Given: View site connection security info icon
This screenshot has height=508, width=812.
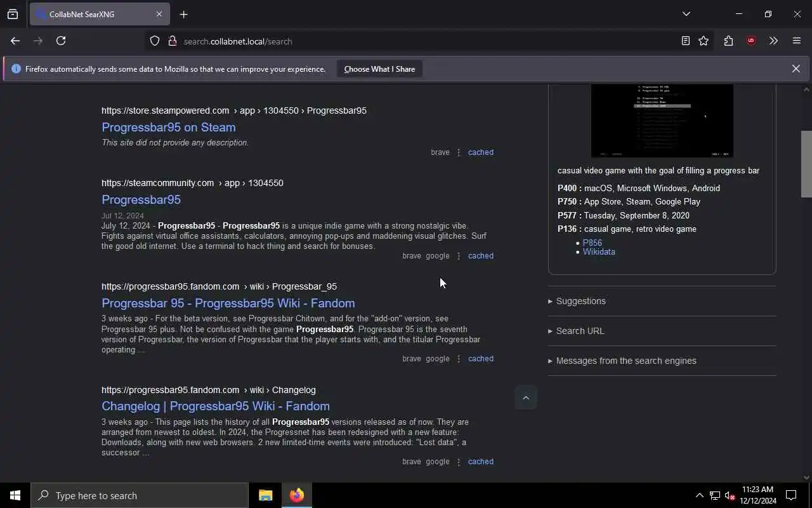Looking at the screenshot, I should pos(172,41).
